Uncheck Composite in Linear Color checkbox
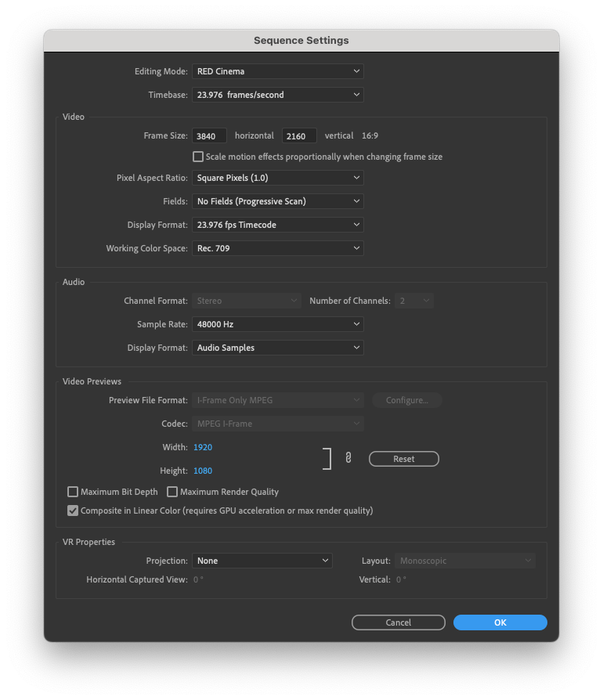Viewport: 603px width, 700px height. pos(72,511)
